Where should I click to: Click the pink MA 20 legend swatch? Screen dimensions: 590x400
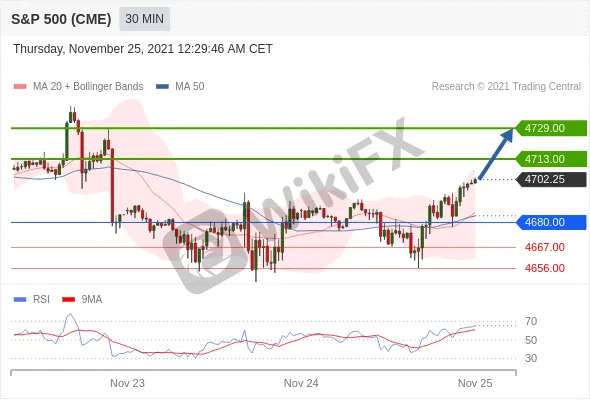(20, 87)
